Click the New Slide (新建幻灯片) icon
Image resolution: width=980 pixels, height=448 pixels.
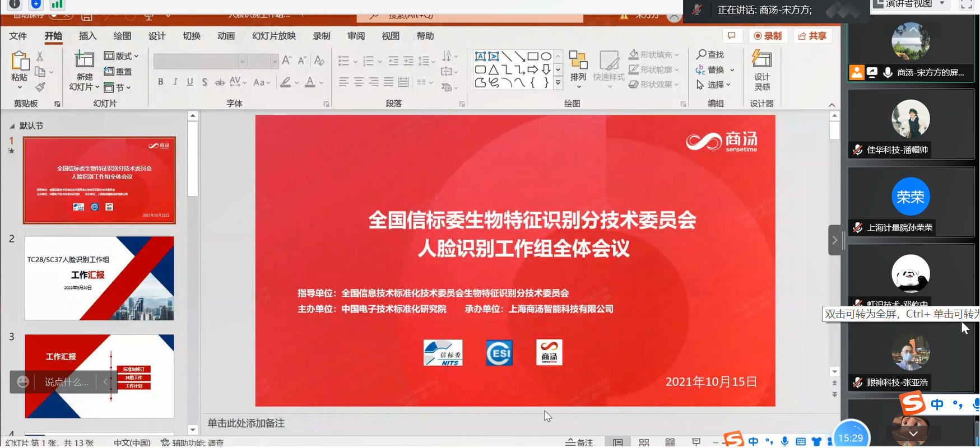pyautogui.click(x=85, y=59)
